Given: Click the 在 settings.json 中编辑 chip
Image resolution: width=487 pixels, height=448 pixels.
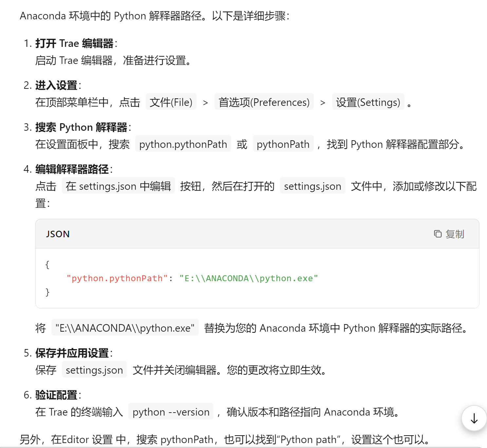Looking at the screenshot, I should [118, 186].
